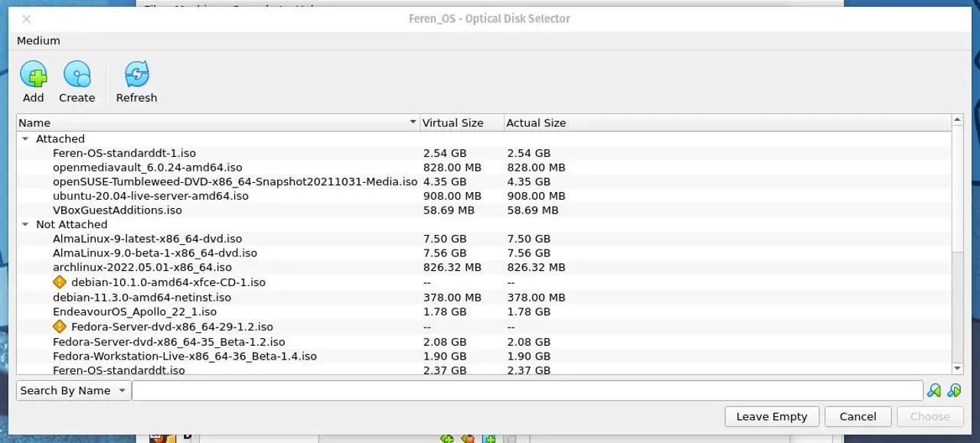Click the scrollbar up arrow of the list
The width and height of the screenshot is (980, 443).
tap(956, 121)
